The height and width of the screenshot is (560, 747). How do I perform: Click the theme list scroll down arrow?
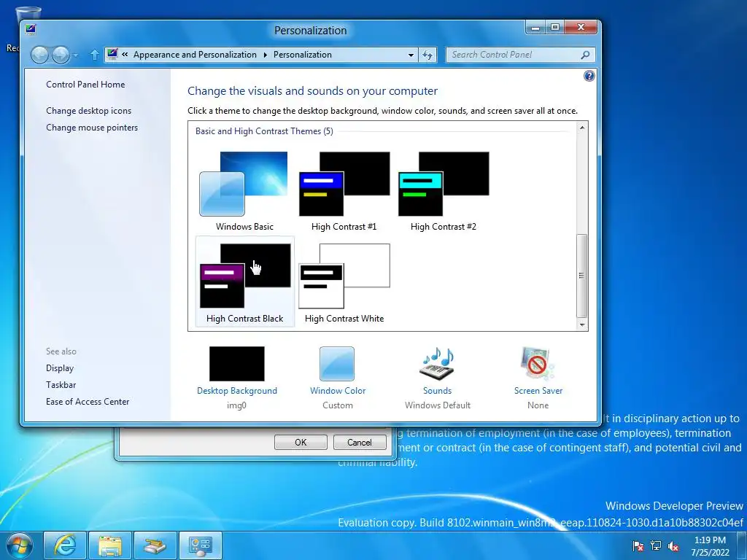[x=581, y=324]
